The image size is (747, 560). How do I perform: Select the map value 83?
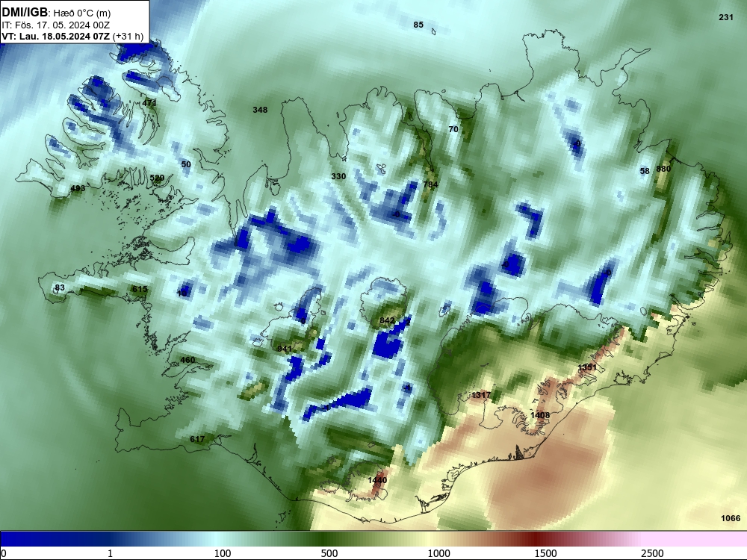tap(60, 287)
